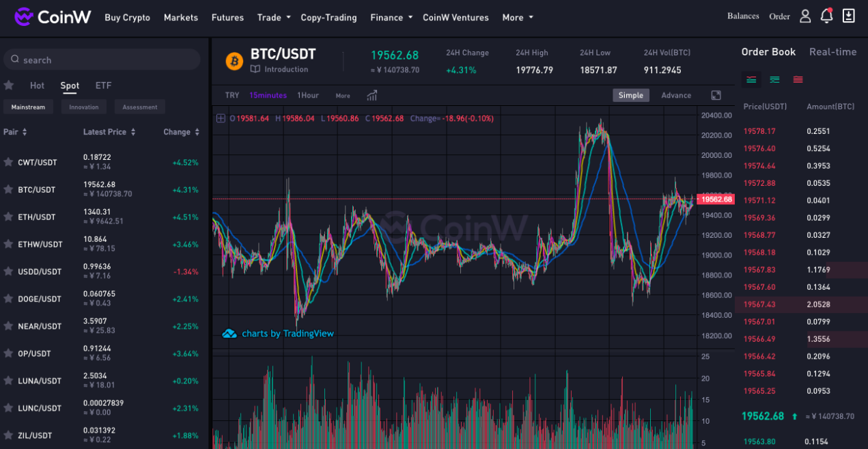Click the Buy Crypto link
868x449 pixels.
point(127,17)
